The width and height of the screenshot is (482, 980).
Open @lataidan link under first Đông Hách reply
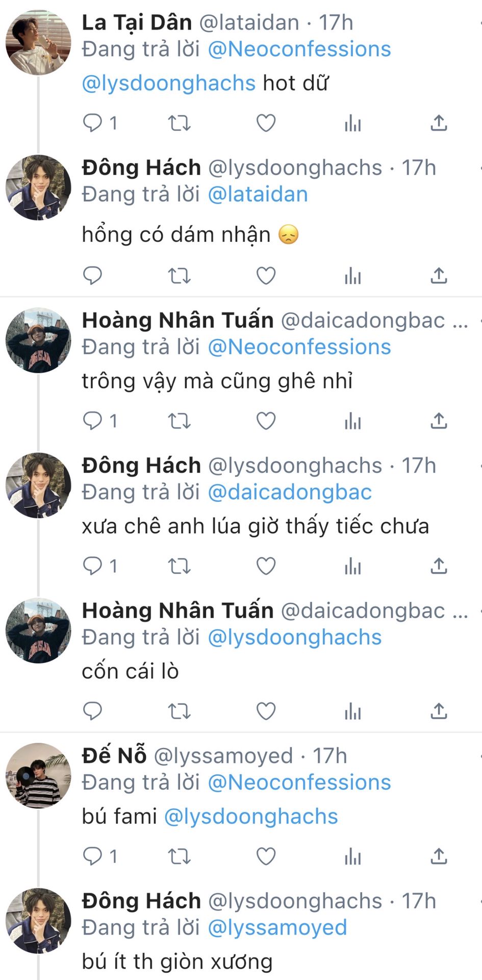point(258,194)
